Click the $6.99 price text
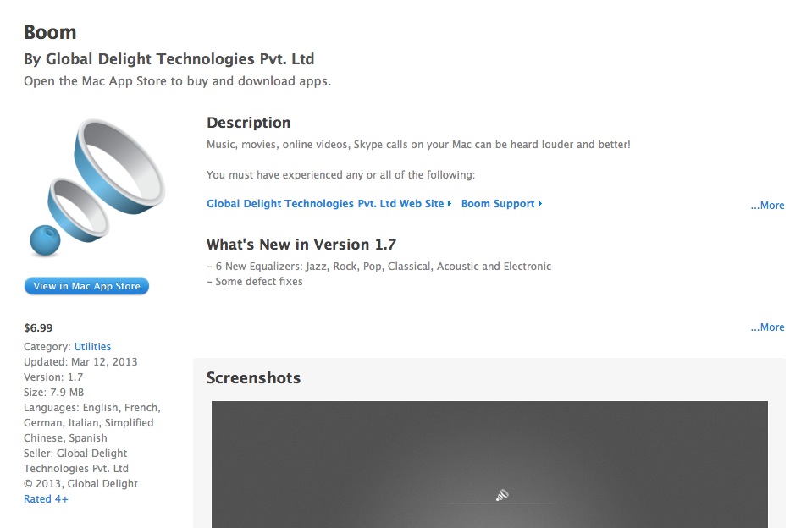This screenshot has height=528, width=812. tap(38, 327)
